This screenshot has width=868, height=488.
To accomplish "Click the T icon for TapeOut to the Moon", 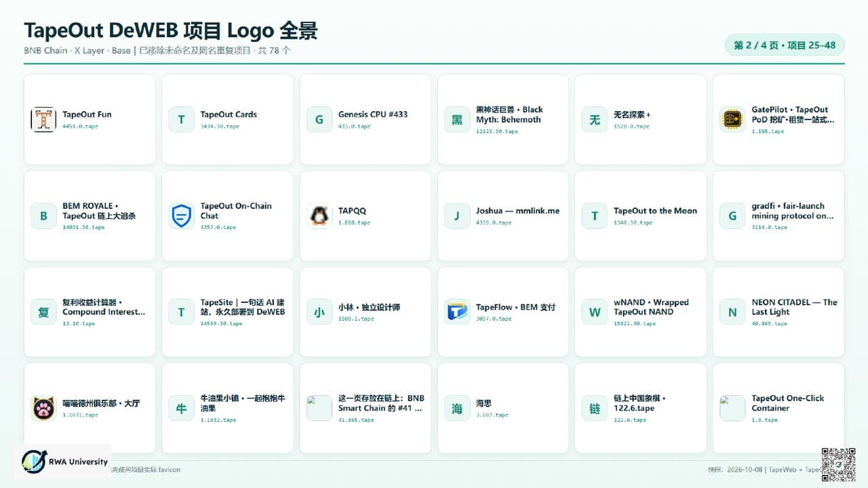I will coord(595,216).
